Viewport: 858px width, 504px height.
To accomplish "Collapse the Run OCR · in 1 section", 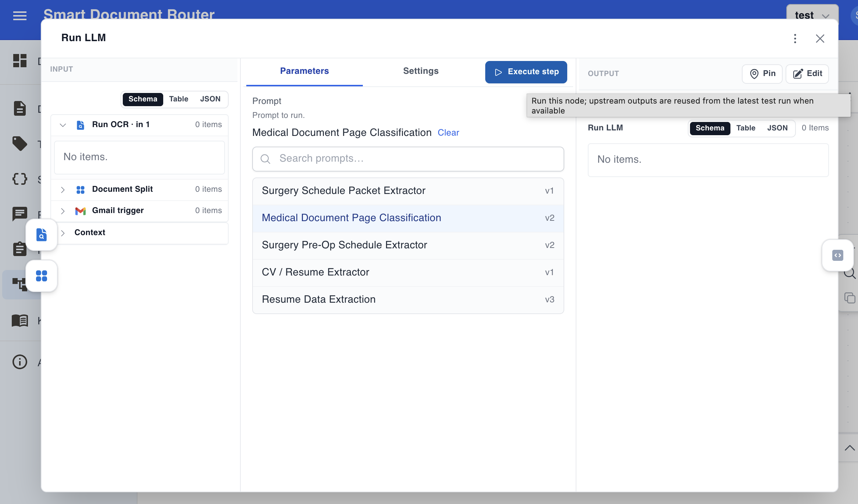I will [x=63, y=125].
